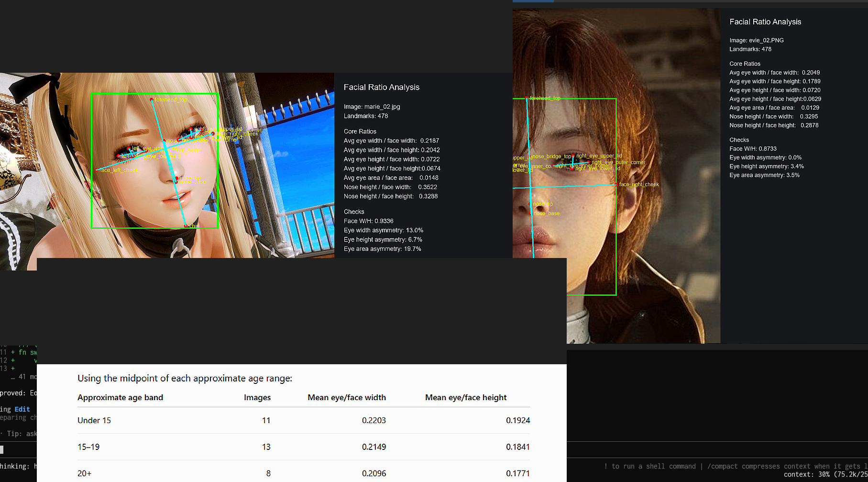Viewport: 868px width, 482px height.
Task: Select eye width / face width value 0.2049
Action: point(811,73)
